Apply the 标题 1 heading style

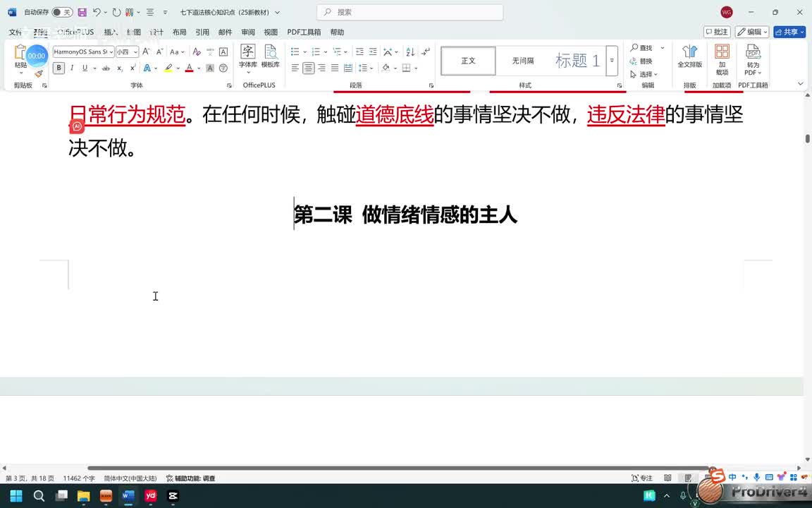tap(577, 61)
